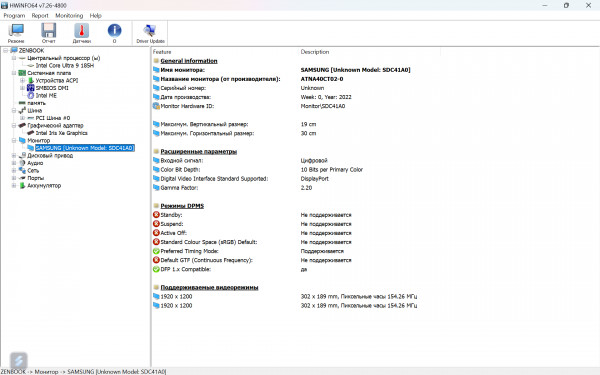Screen dimensions: 600x375
Task: Click green check icon beside Preferred Timing Mode
Action: point(156,251)
